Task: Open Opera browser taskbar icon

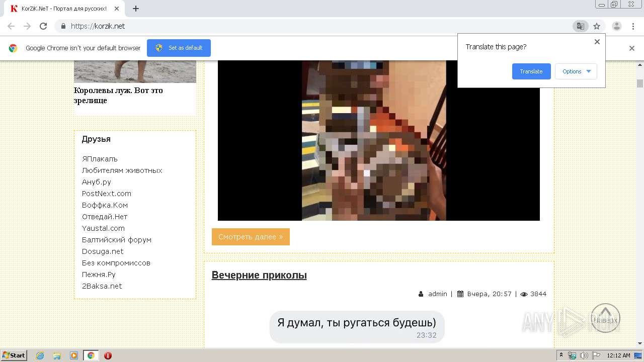Action: (x=108, y=355)
